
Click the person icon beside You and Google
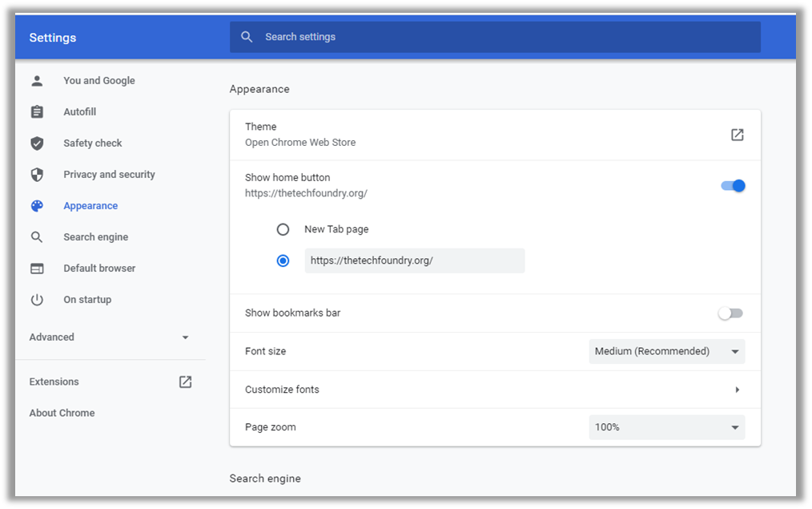pyautogui.click(x=37, y=81)
